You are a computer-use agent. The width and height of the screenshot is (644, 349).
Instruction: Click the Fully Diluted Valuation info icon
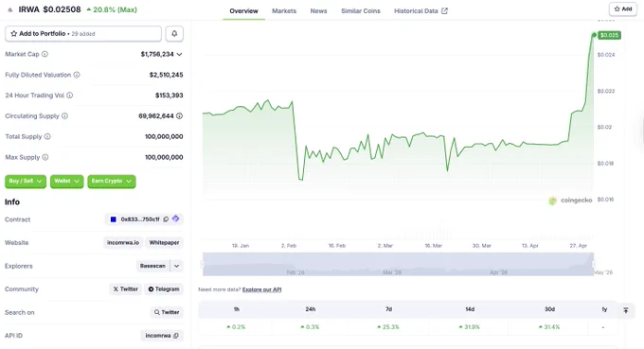[x=77, y=75]
